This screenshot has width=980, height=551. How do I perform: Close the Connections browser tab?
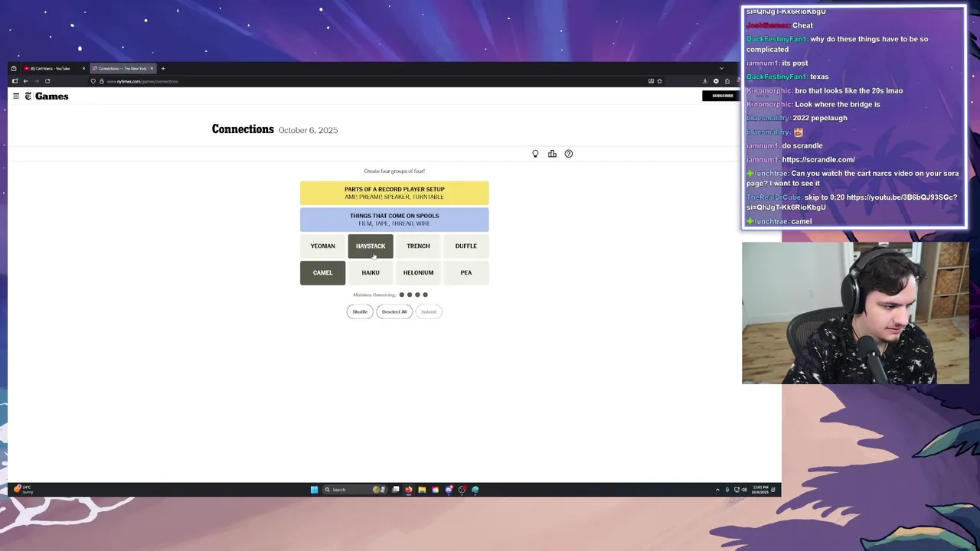pos(152,69)
